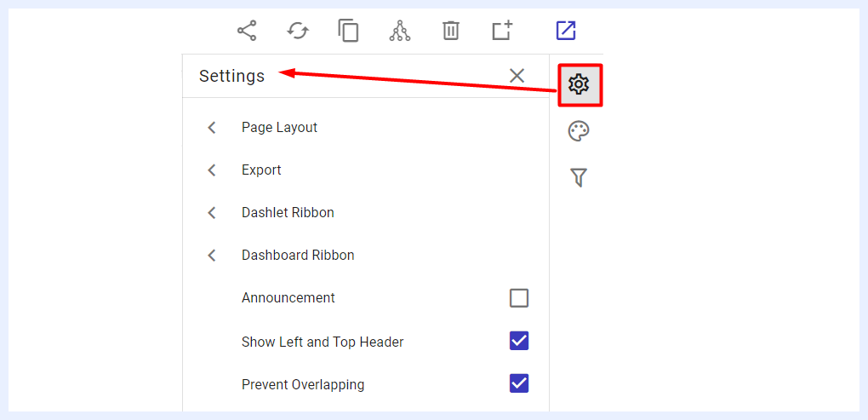Expand the Dashboard Ribbon chevron
This screenshot has width=868, height=420.
[211, 256]
